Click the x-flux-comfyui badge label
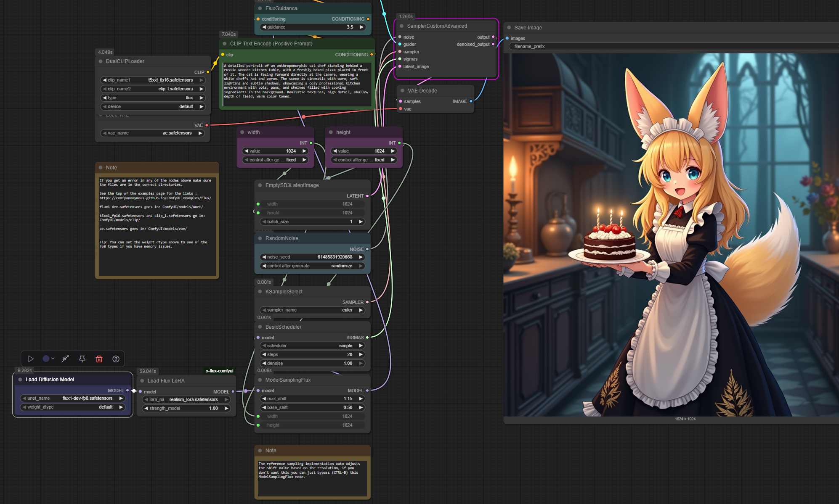Viewport: 839px width, 504px height. tap(219, 371)
